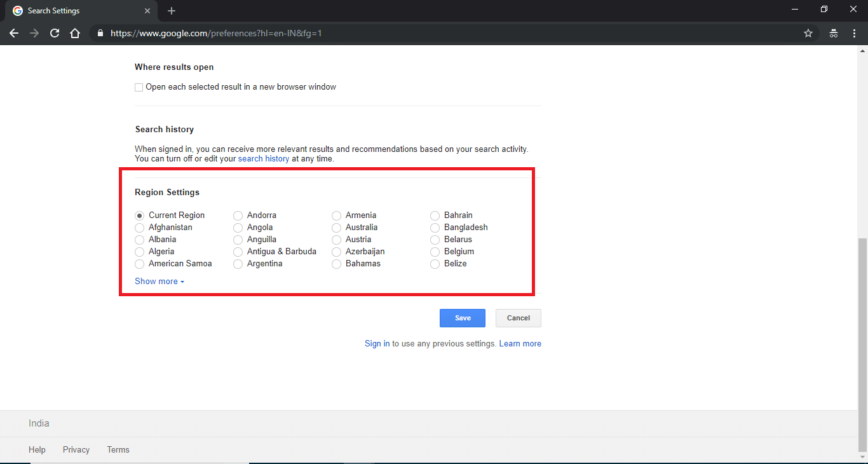868x464 pixels.
Task: Click the browser back arrow
Action: point(14,33)
